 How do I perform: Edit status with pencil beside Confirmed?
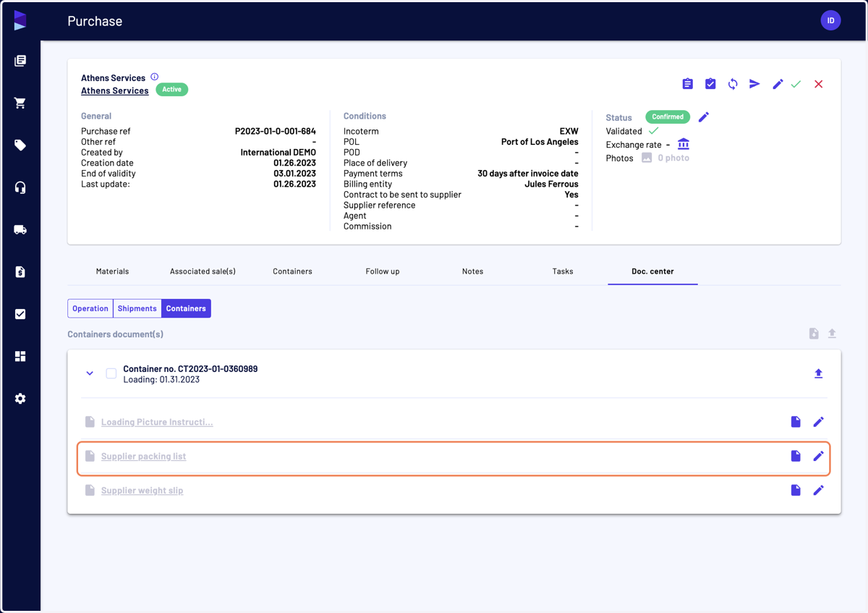tap(704, 117)
